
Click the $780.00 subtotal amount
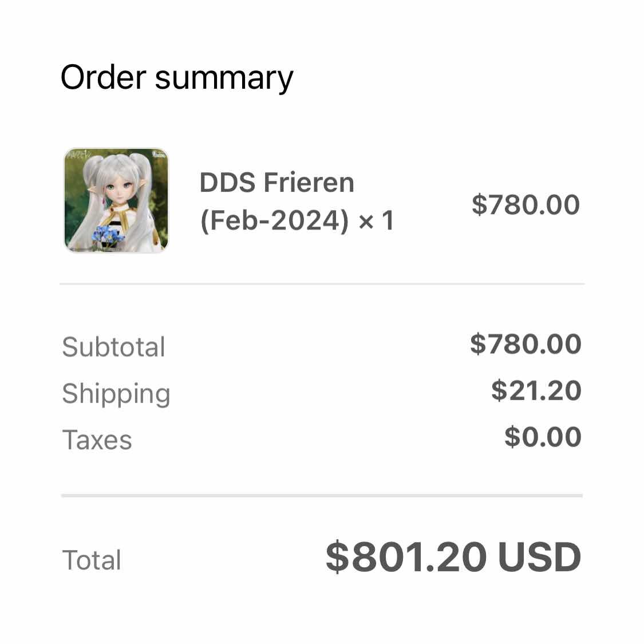(x=526, y=344)
